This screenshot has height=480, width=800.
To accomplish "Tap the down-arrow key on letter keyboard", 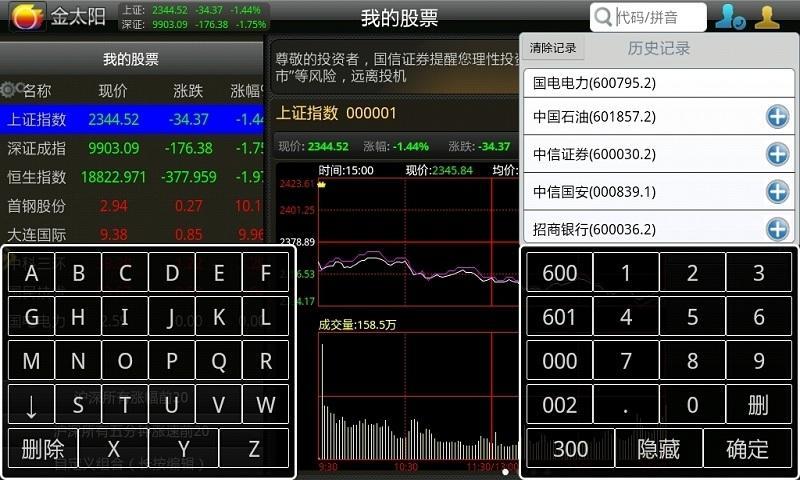I will [31, 405].
